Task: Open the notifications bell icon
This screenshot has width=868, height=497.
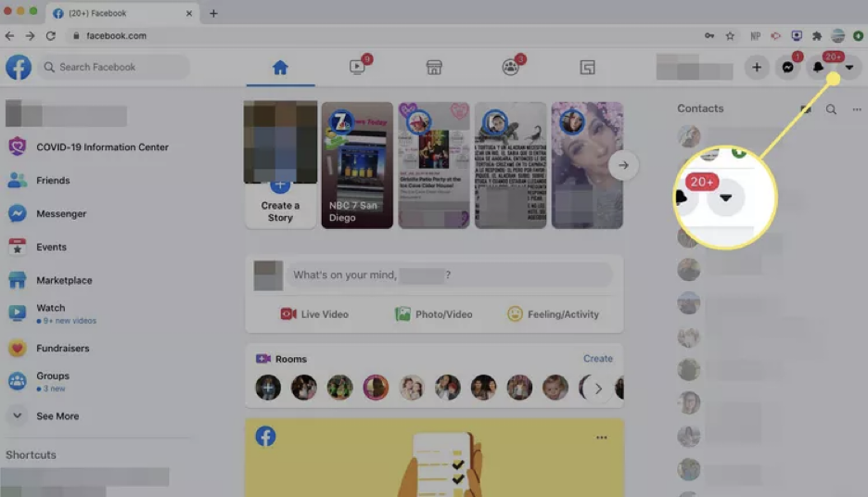Action: pyautogui.click(x=818, y=68)
